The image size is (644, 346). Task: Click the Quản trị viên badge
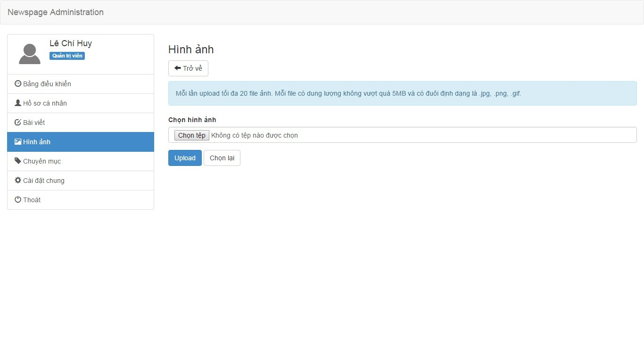[67, 56]
